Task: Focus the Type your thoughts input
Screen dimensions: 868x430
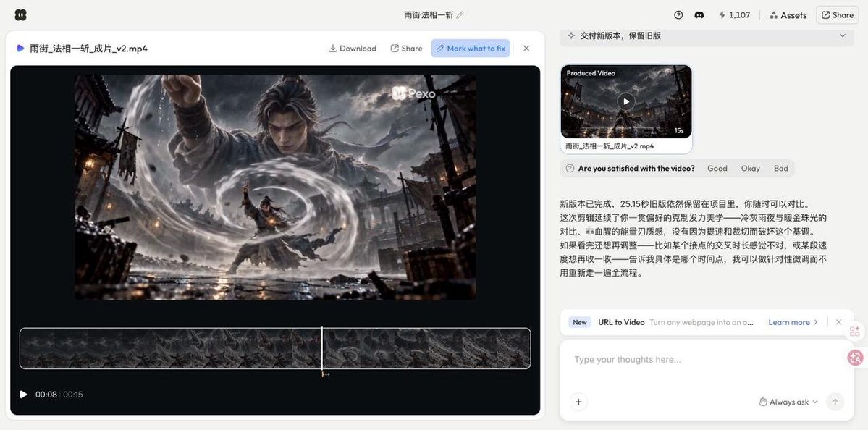Action: [707, 360]
